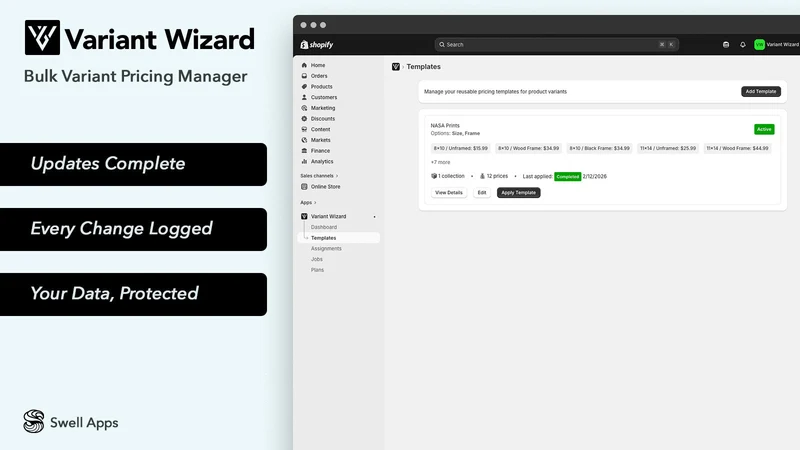
Task: Click the Swell Apps logo
Action: [71, 422]
